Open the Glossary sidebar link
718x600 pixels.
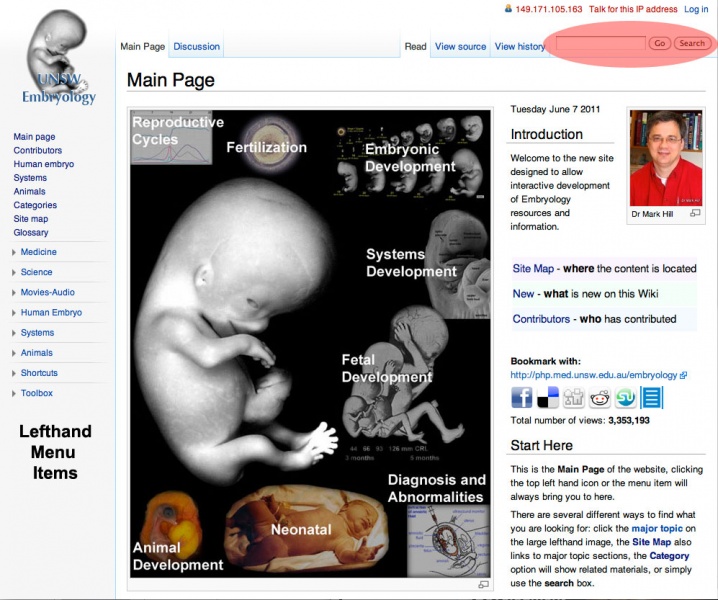click(31, 233)
